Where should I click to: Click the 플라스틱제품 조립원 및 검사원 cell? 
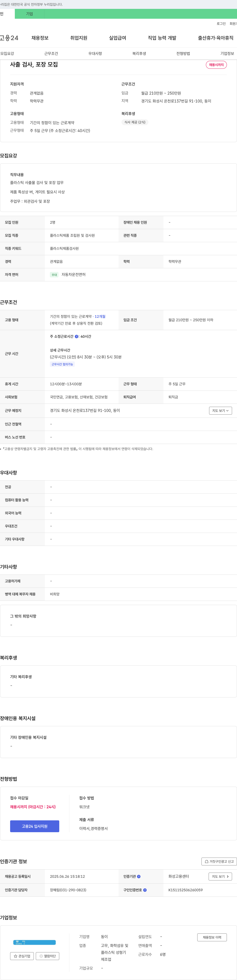[72, 236]
